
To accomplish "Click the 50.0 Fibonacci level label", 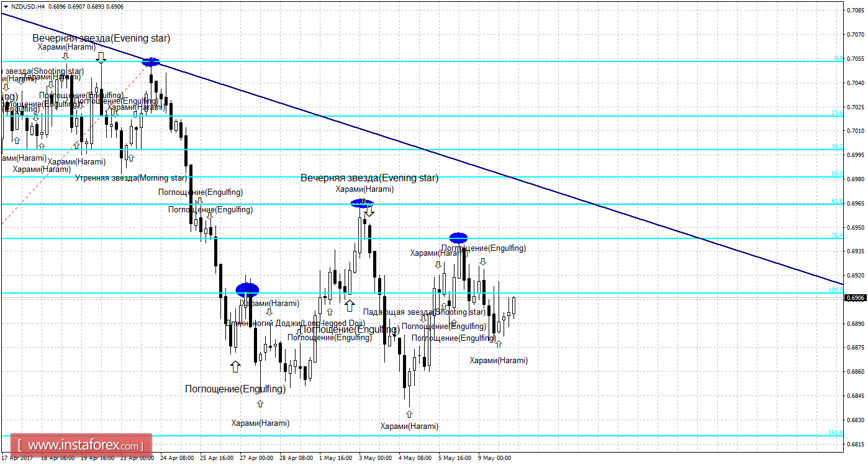I will [837, 174].
